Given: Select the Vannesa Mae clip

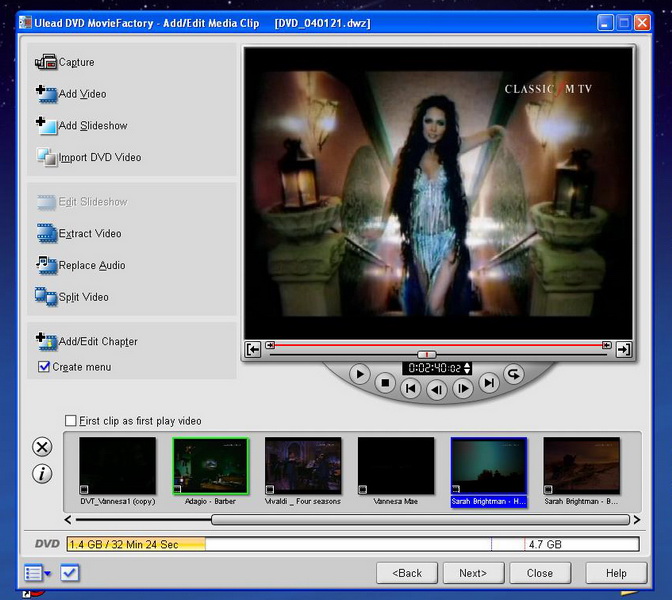Looking at the screenshot, I should pos(396,466).
